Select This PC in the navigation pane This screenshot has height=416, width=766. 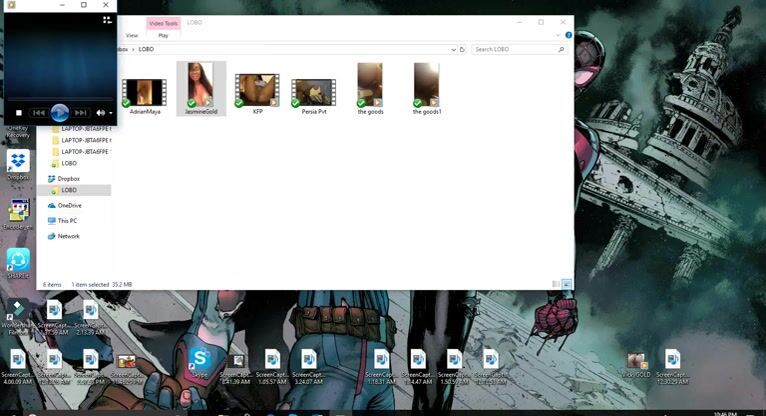[x=67, y=220]
